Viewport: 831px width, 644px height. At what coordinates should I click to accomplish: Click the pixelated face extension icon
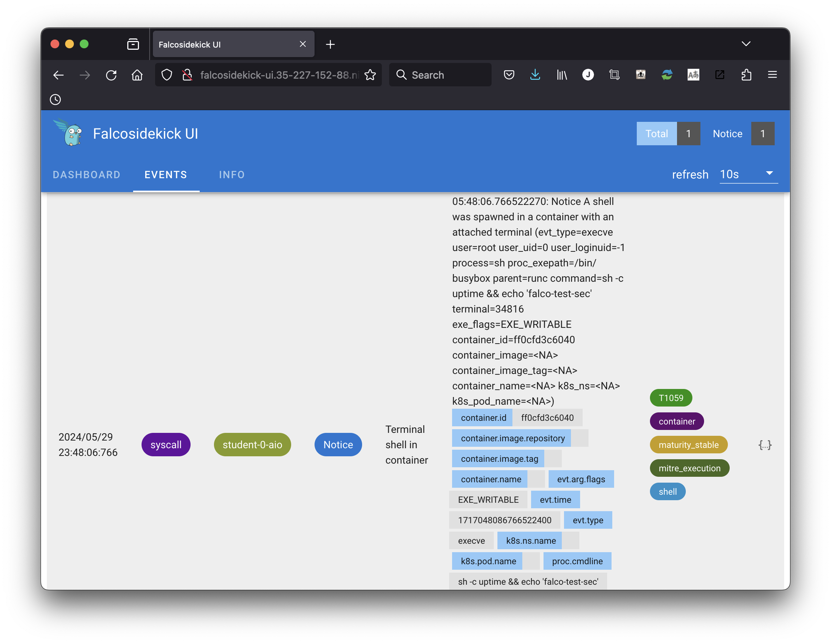[x=641, y=75]
